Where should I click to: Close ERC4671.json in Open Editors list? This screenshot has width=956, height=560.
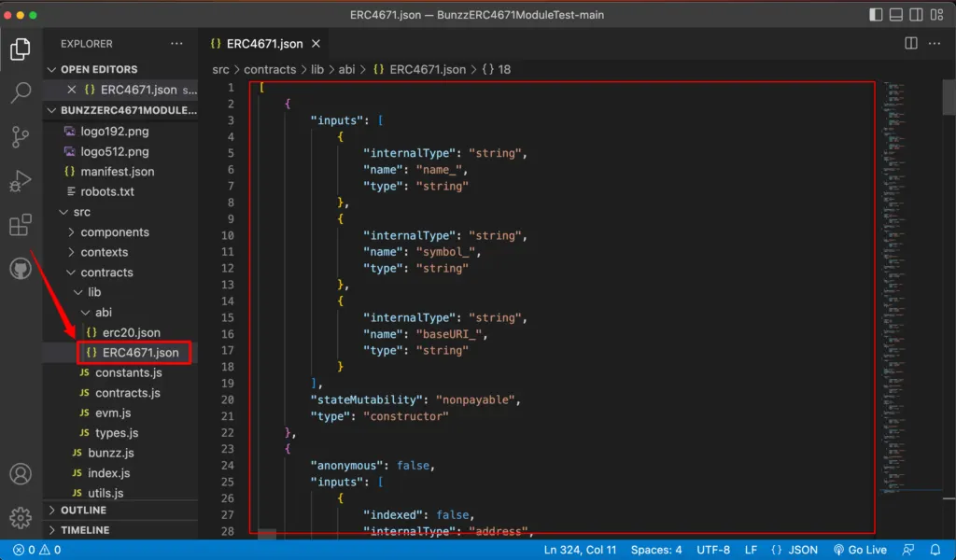(72, 90)
